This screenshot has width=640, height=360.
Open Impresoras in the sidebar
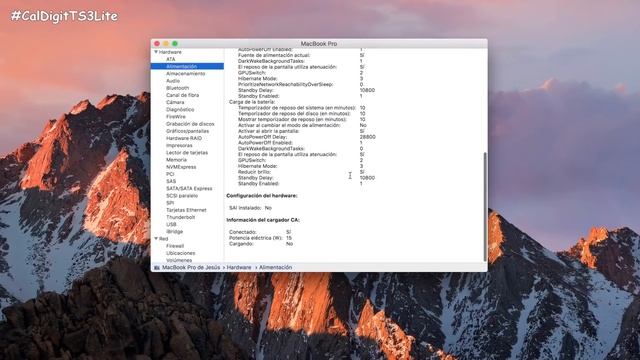[x=179, y=145]
